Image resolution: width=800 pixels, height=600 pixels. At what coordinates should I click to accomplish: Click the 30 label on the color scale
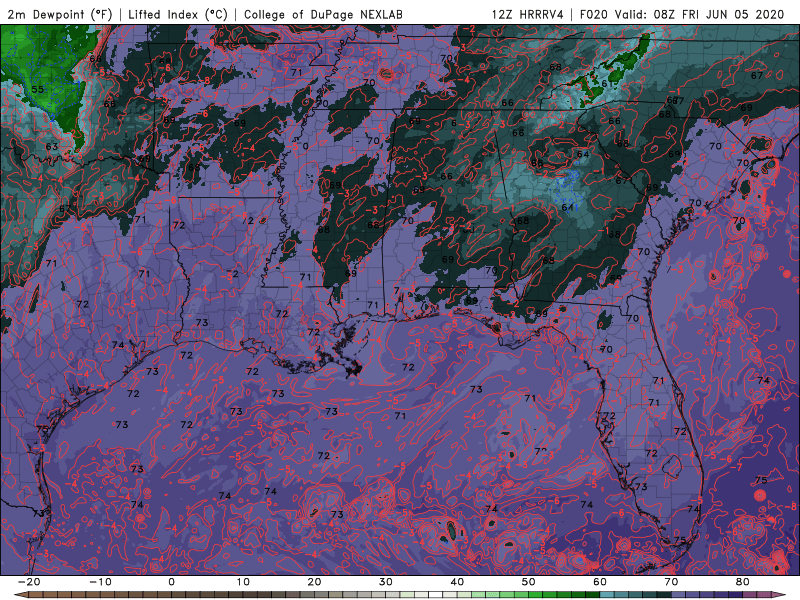[x=386, y=582]
